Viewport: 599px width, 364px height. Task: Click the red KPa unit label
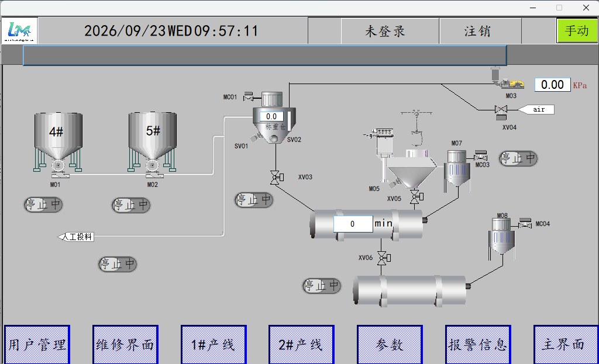580,85
